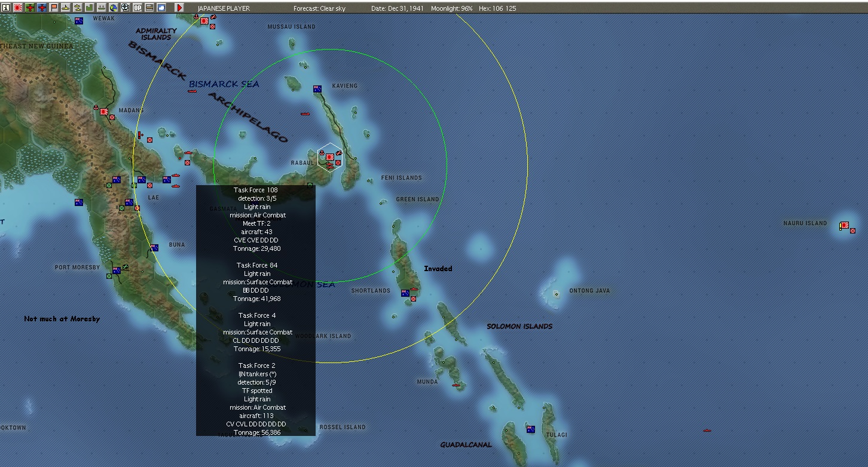Click the Ontong Java base dot
This screenshot has width=868, height=467.
[557, 294]
